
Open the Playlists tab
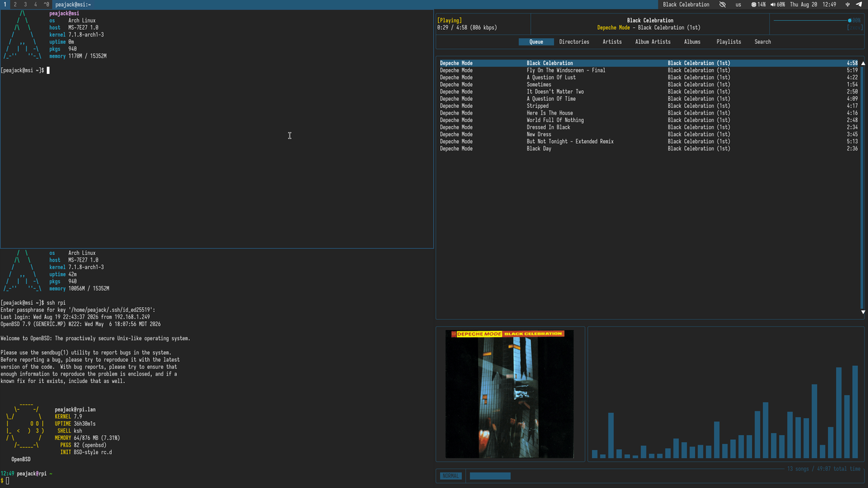point(729,42)
